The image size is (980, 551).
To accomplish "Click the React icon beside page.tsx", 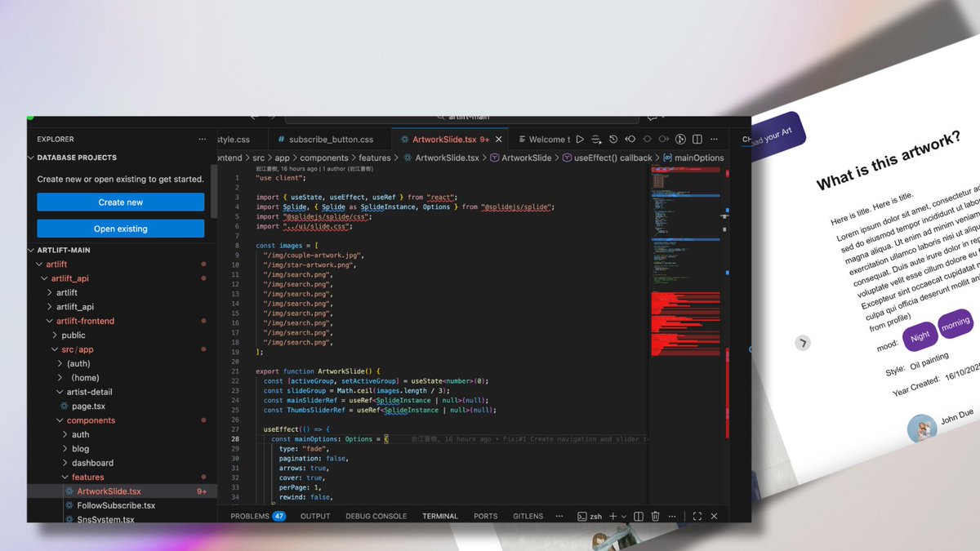I will click(64, 406).
